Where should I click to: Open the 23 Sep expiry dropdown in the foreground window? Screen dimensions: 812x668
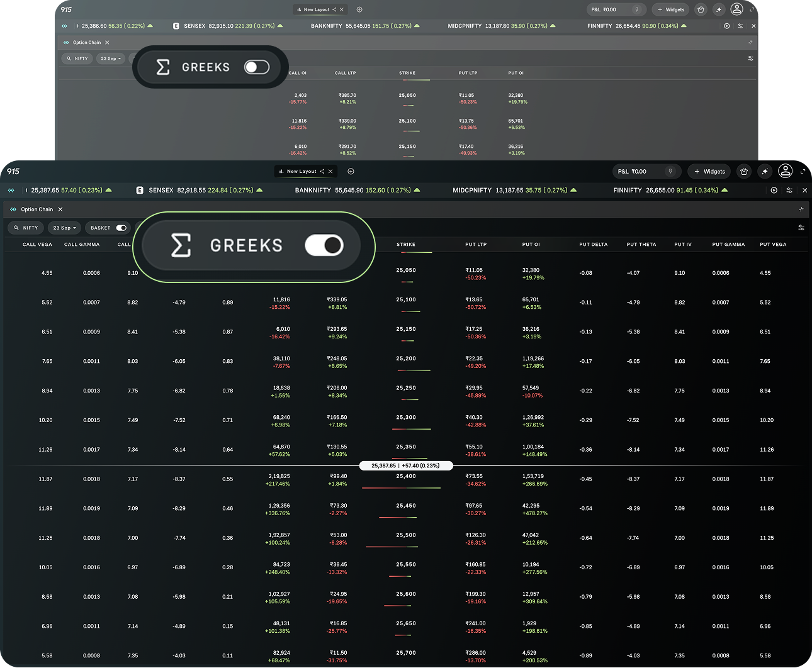click(x=64, y=228)
